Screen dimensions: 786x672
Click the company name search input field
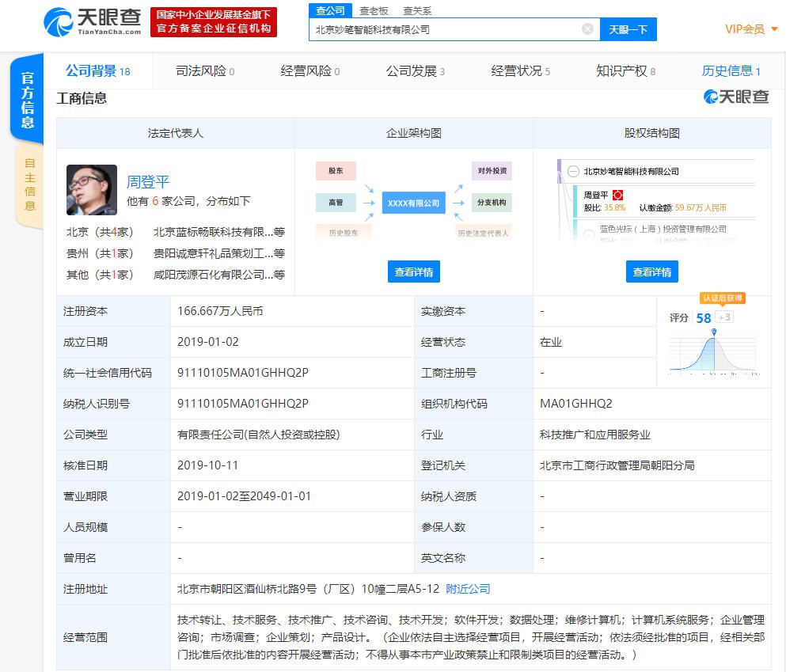443,29
